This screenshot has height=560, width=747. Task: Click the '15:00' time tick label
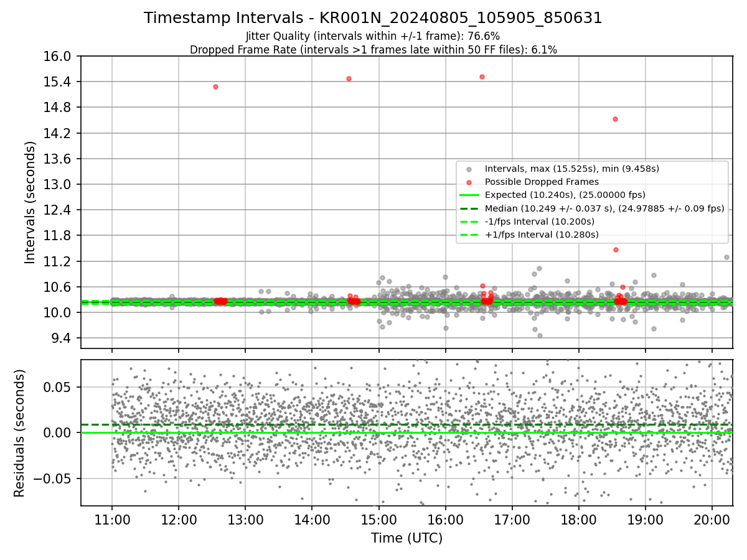(x=378, y=520)
